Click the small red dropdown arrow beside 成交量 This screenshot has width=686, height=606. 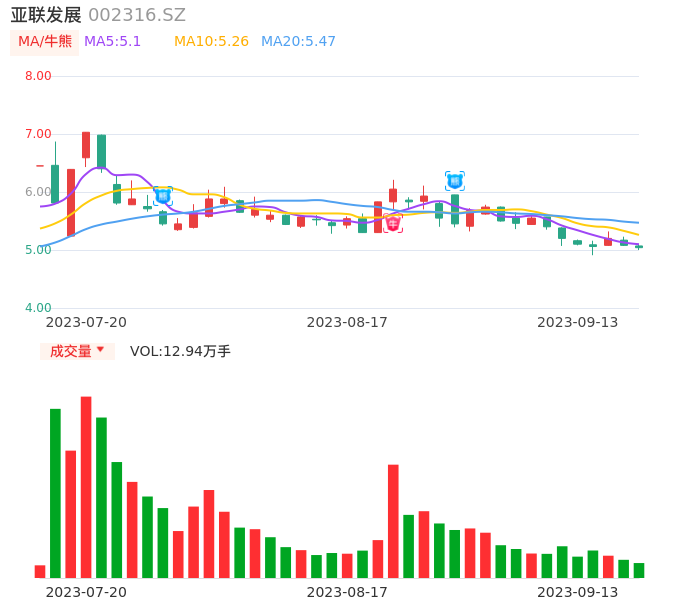point(101,349)
